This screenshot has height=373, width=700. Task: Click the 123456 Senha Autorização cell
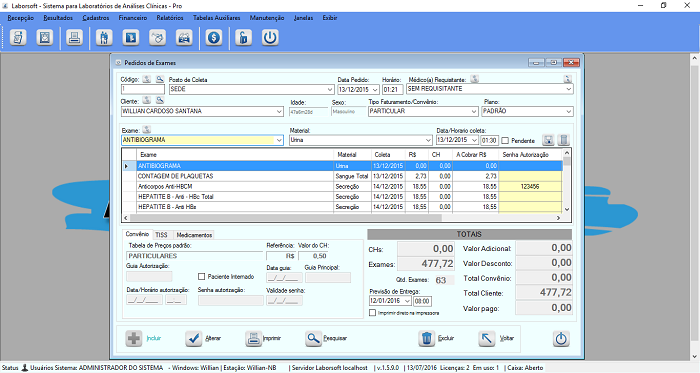pyautogui.click(x=530, y=186)
